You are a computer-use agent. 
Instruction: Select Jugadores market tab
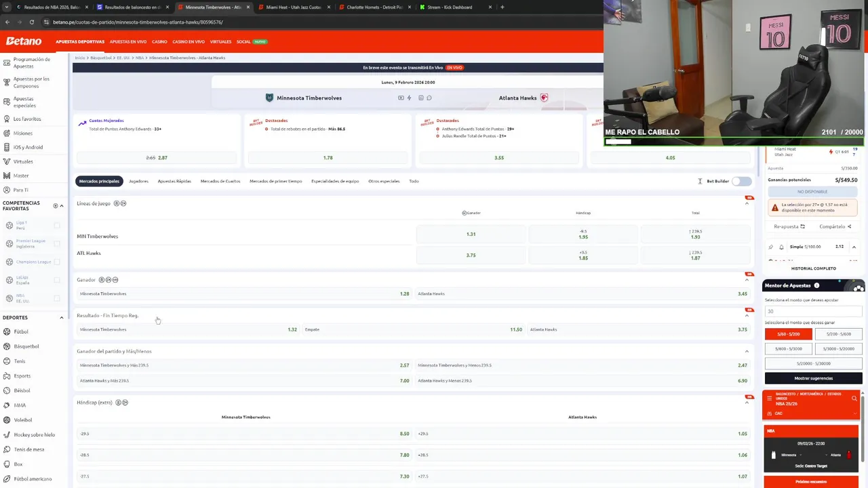coord(138,181)
